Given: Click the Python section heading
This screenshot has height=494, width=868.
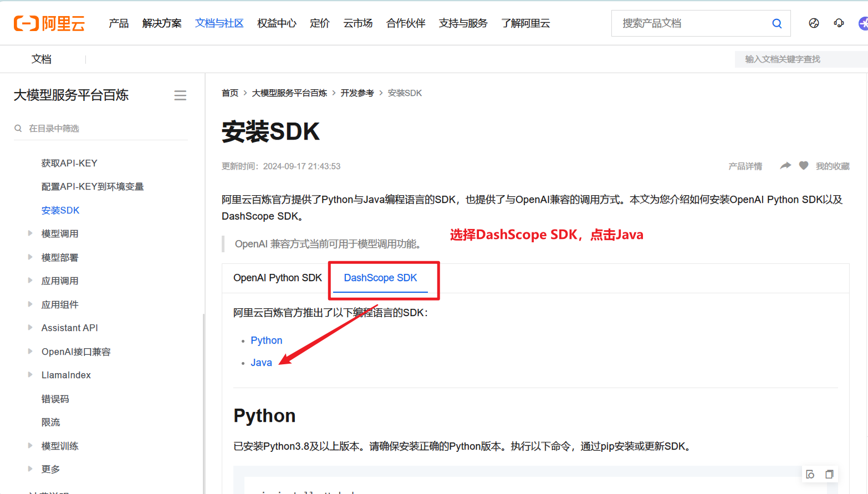Looking at the screenshot, I should (x=264, y=416).
